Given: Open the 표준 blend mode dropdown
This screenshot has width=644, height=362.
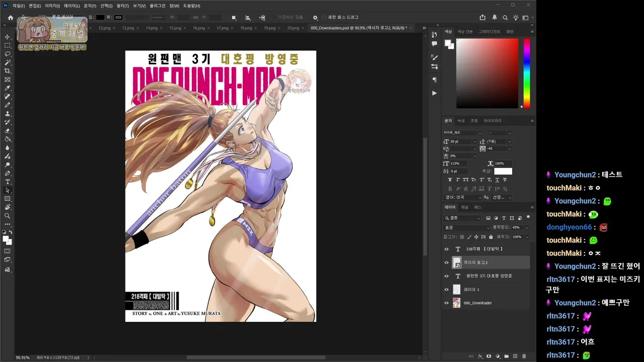Looking at the screenshot, I should pyautogui.click(x=466, y=227).
